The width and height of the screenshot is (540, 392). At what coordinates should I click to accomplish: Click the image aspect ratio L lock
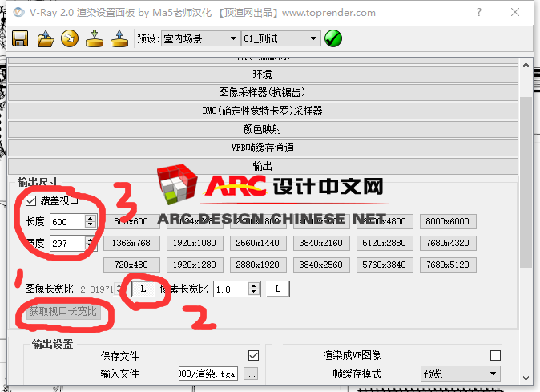point(143,289)
